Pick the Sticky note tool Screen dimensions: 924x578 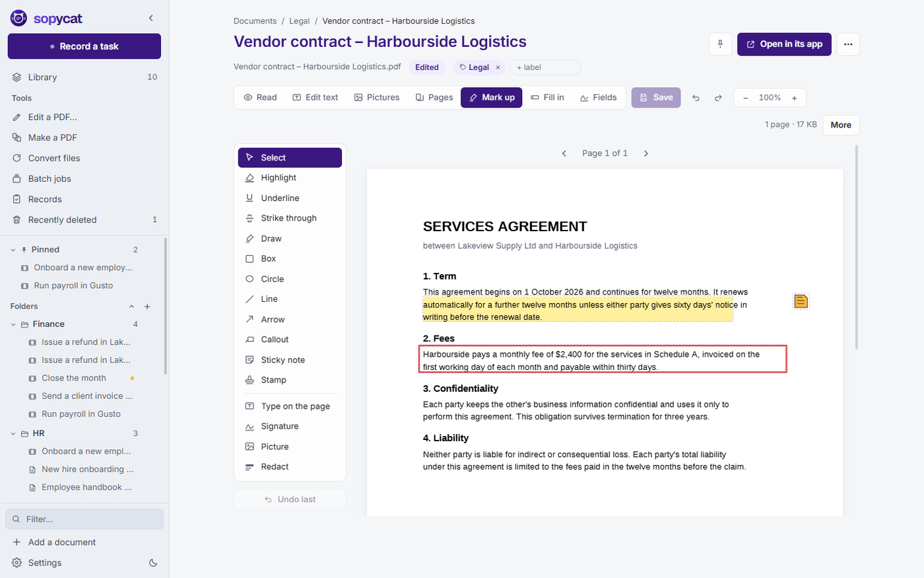[x=290, y=360]
